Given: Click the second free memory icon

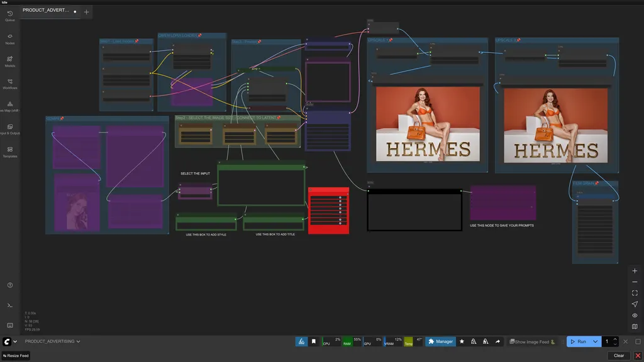Looking at the screenshot, I should point(486,341).
